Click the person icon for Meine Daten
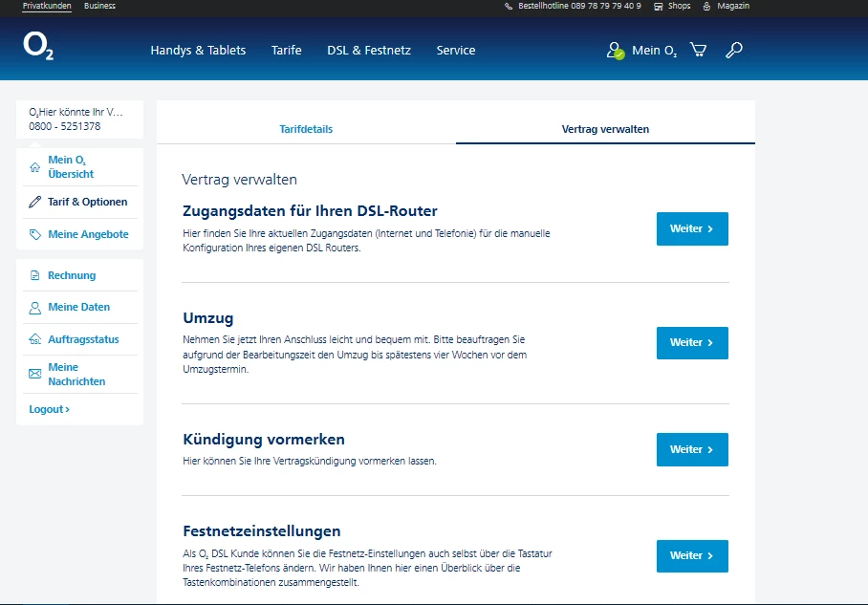The height and width of the screenshot is (605, 868). point(34,308)
